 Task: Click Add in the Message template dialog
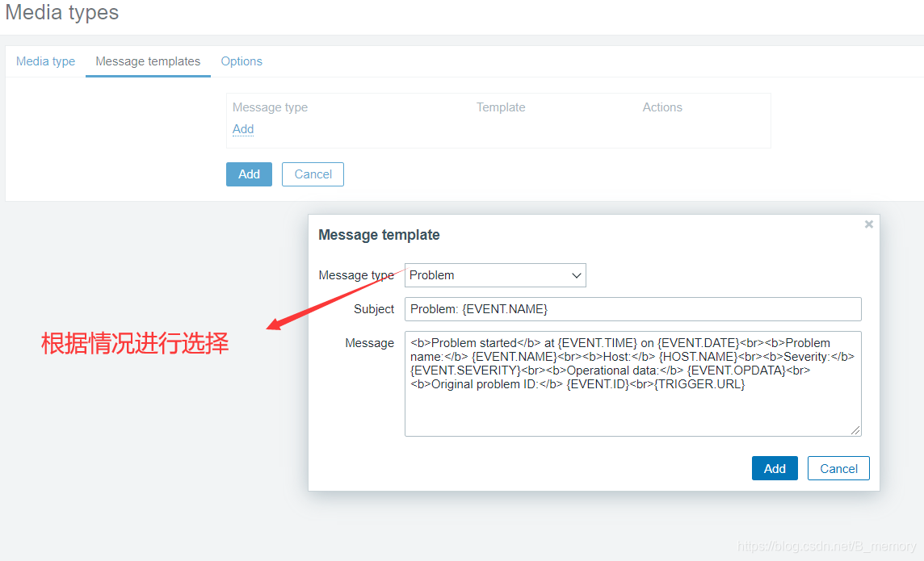tap(775, 469)
